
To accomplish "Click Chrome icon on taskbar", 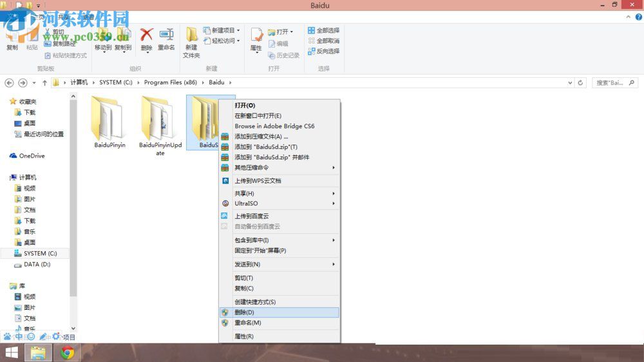I will tap(68, 352).
